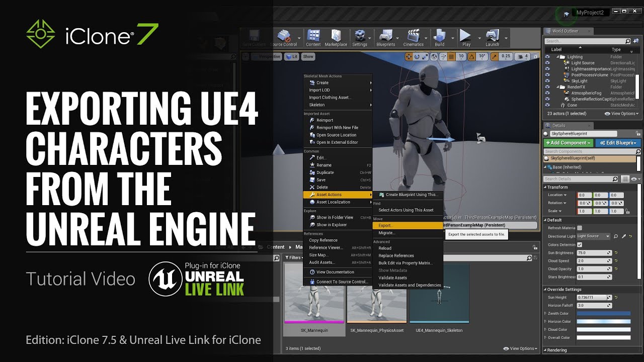
Task: Select the rotate gizmo mode icon
Action: click(417, 57)
